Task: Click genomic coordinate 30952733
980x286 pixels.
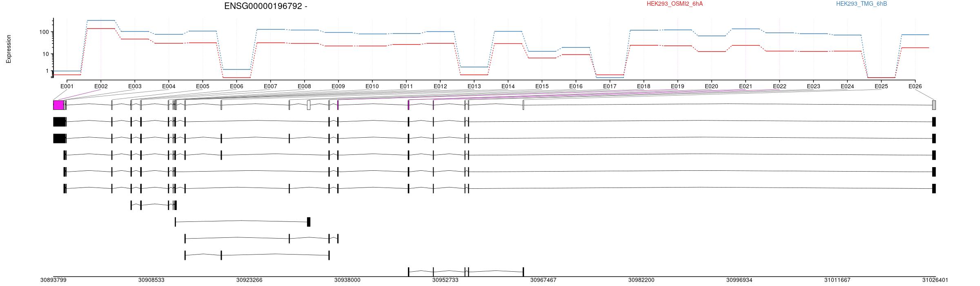Action: point(445,280)
